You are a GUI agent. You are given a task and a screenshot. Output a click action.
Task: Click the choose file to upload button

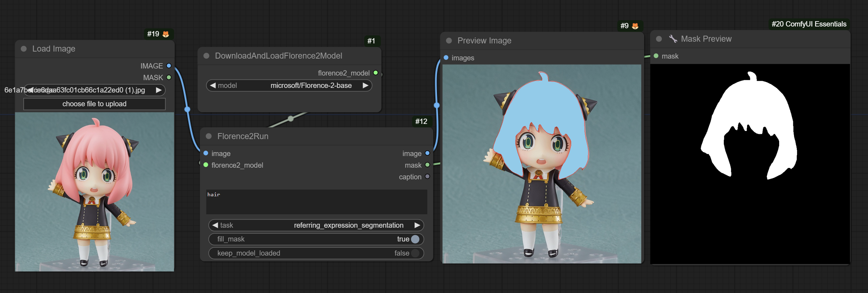(94, 104)
